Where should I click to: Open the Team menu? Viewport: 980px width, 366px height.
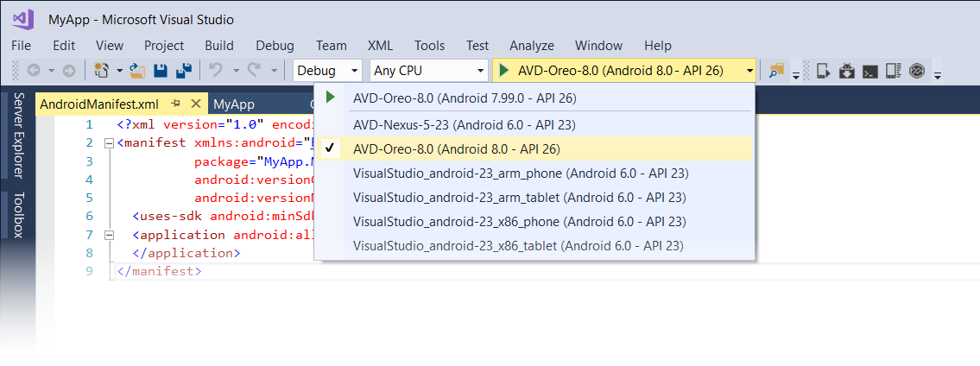pyautogui.click(x=332, y=46)
